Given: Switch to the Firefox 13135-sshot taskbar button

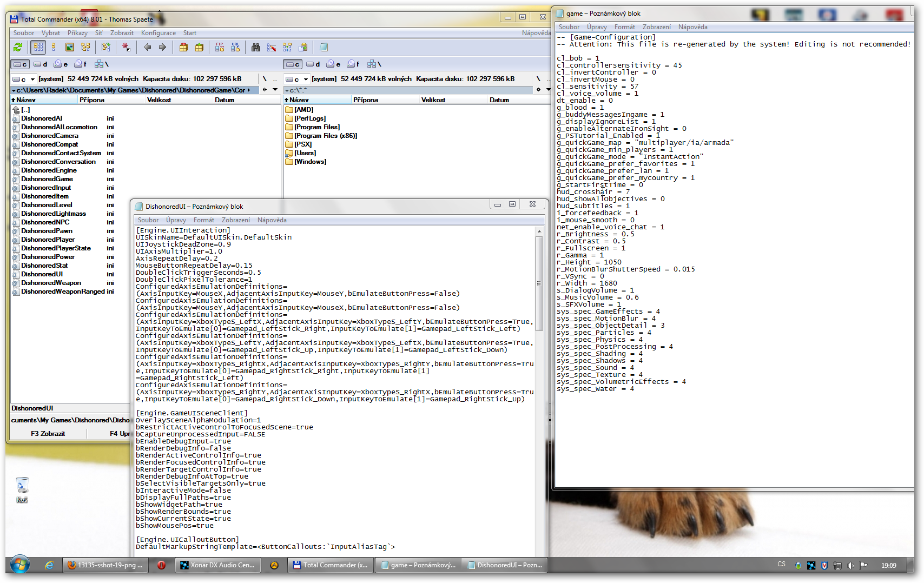Looking at the screenshot, I should tap(106, 565).
